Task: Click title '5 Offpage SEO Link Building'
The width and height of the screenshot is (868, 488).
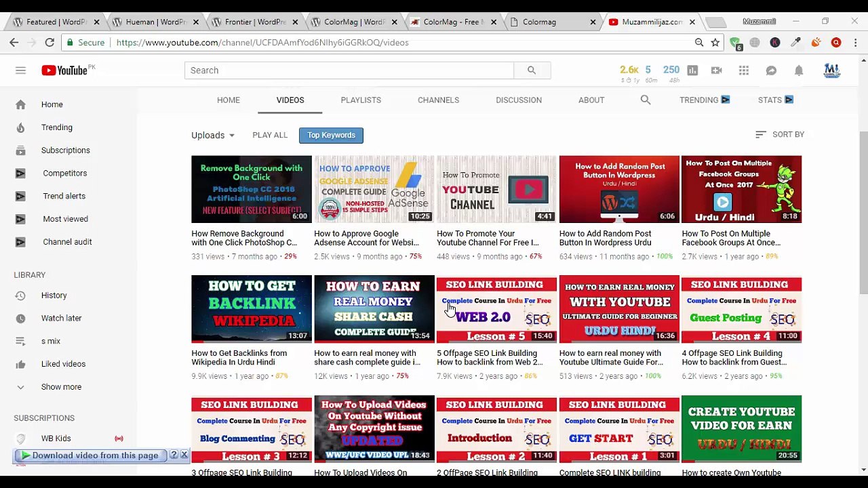Action: (490, 358)
